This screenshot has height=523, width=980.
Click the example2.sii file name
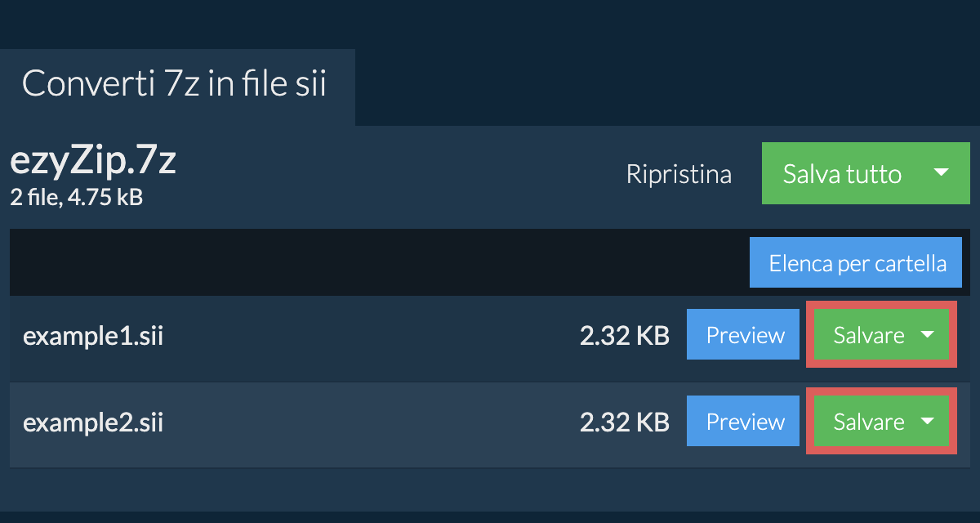click(x=93, y=422)
